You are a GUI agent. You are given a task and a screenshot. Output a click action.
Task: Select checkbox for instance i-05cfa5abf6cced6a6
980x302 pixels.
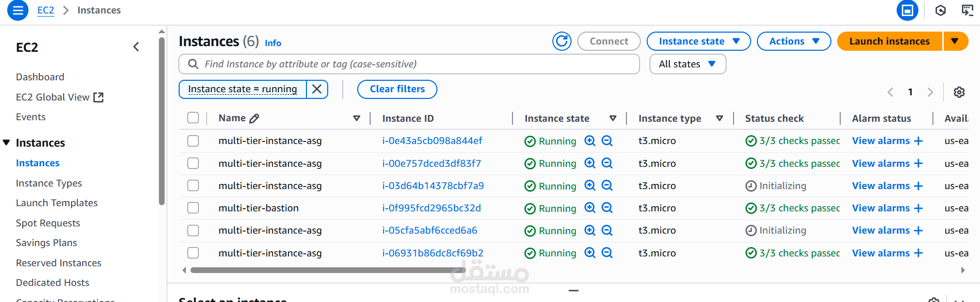pos(193,231)
